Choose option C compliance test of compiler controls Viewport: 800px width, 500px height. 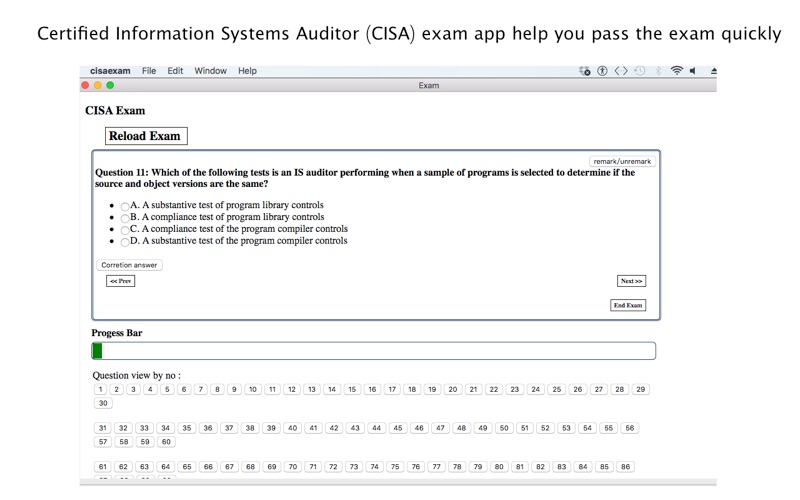[125, 230]
